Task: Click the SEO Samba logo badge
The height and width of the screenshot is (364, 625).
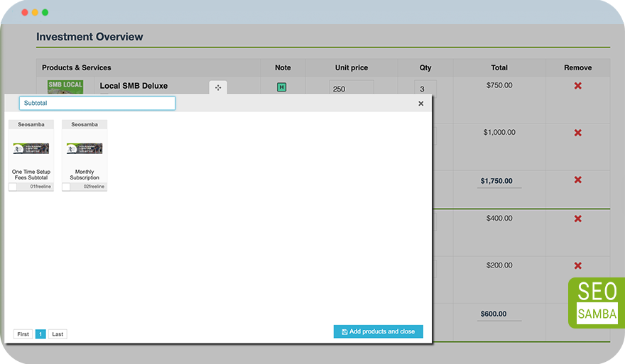Action: point(597,303)
